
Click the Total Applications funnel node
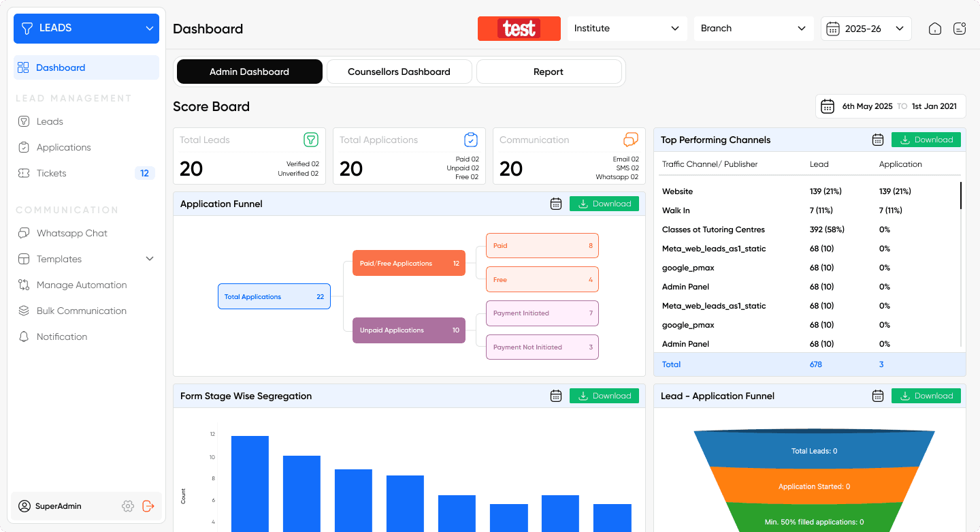[274, 296]
